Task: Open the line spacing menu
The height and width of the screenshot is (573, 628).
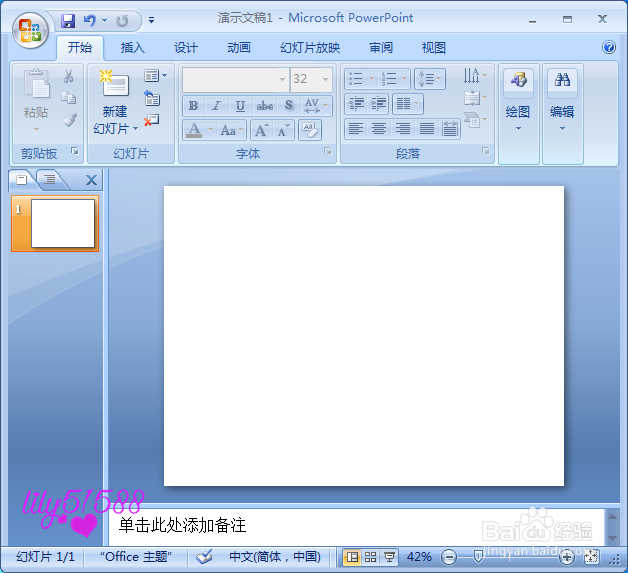Action: 430,79
